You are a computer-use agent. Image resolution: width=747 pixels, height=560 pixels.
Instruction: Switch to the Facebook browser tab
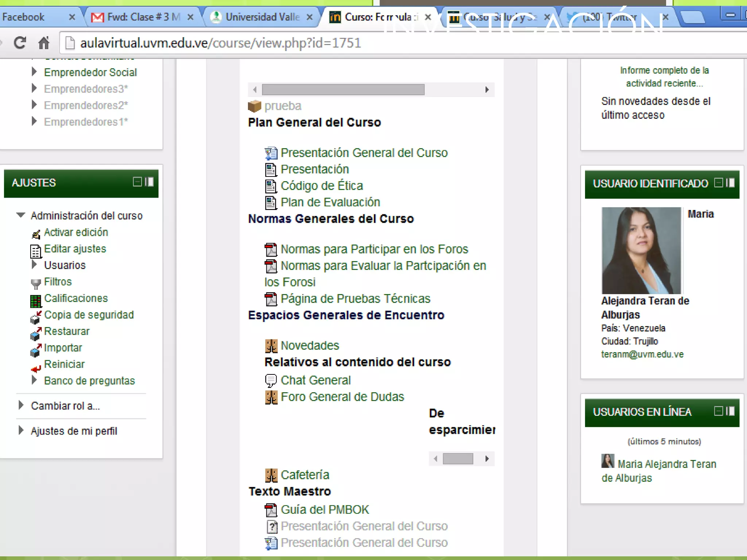23,17
